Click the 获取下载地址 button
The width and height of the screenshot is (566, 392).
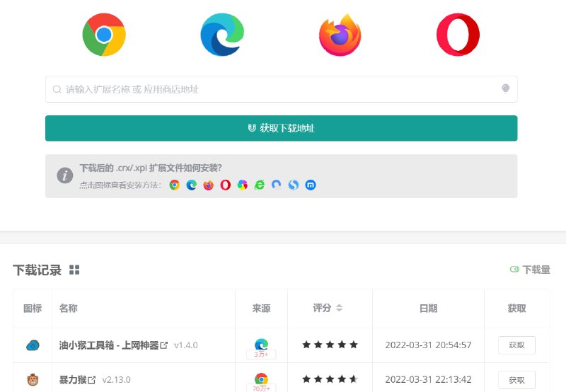click(x=281, y=128)
